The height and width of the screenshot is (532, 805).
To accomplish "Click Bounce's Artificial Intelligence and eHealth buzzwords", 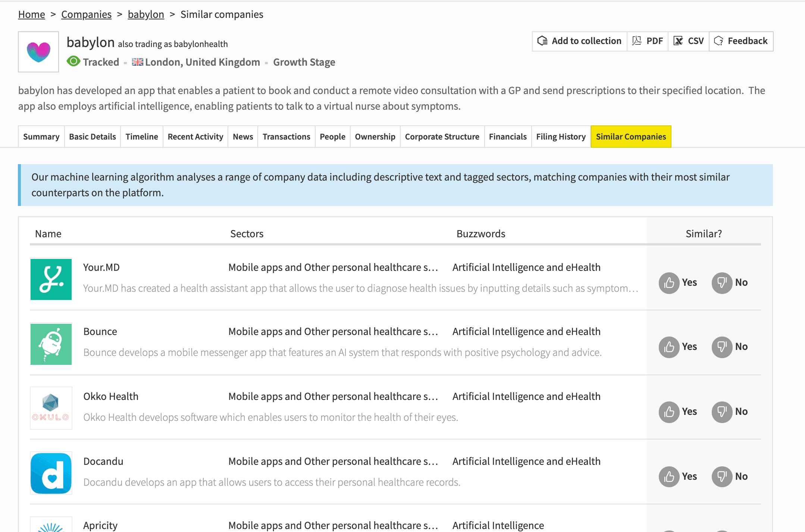I will [x=526, y=331].
